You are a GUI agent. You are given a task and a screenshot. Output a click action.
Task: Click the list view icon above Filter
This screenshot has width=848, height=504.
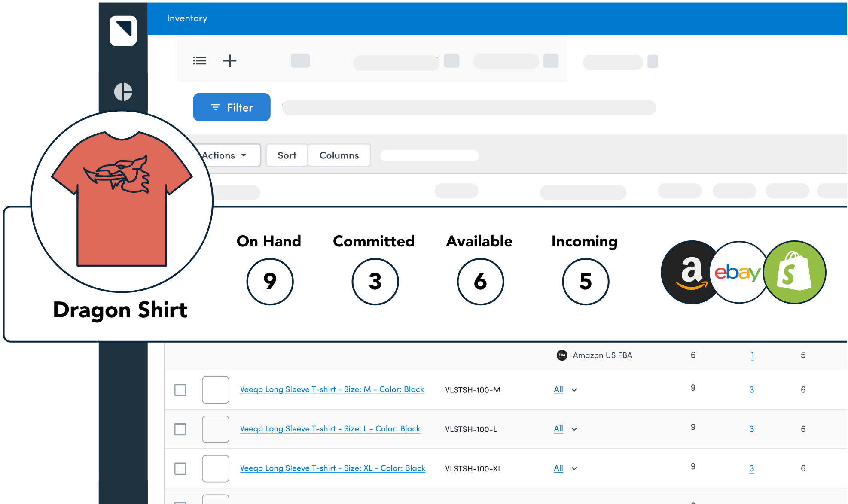[x=199, y=61]
